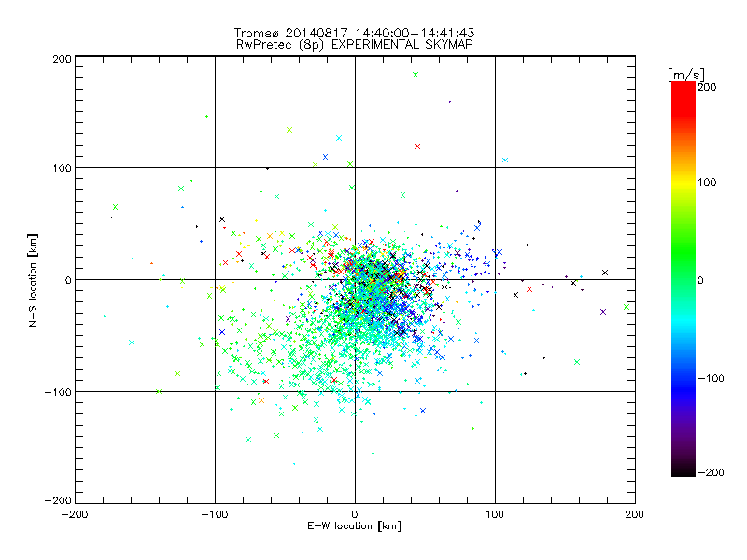Select the 'E-W location [km]' axis label
747x560 pixels.
point(354,526)
